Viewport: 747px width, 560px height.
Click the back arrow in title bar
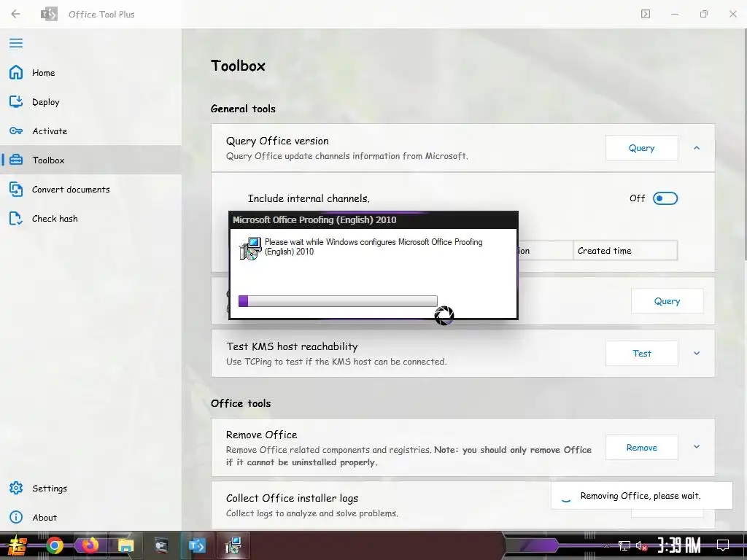16,14
